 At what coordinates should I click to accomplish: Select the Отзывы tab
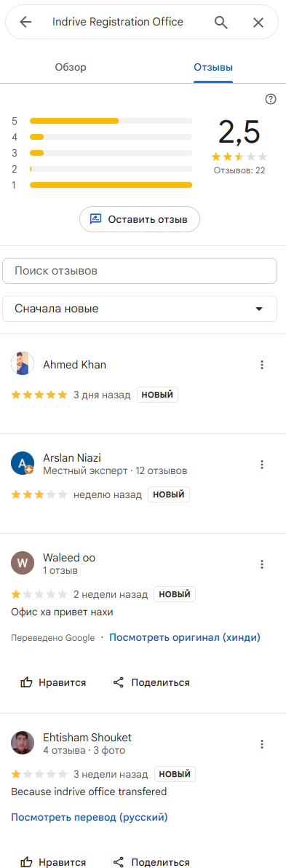213,68
